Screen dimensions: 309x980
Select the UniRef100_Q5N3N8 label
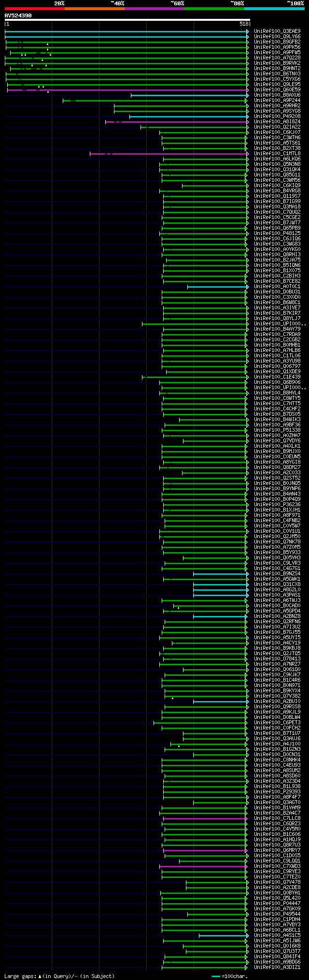pos(277,164)
